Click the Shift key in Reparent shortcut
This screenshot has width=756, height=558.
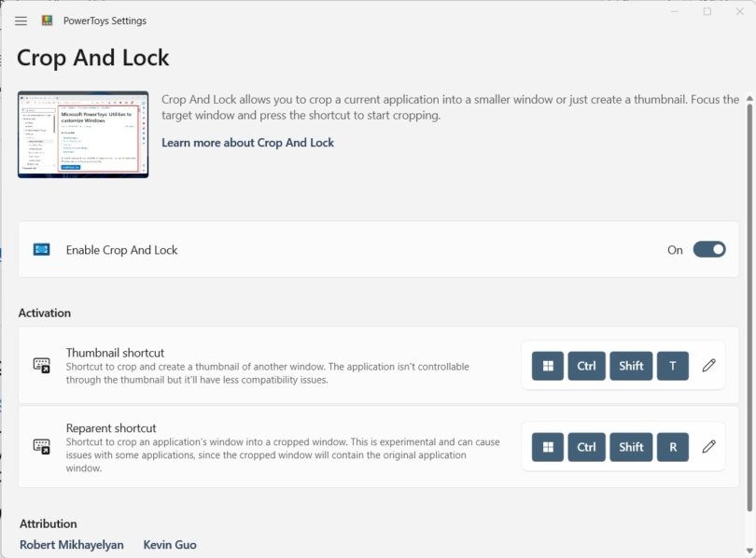pos(631,446)
